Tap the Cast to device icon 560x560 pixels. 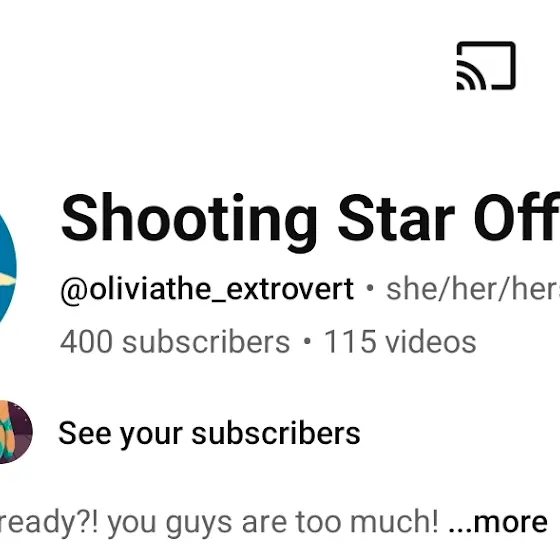click(x=486, y=66)
